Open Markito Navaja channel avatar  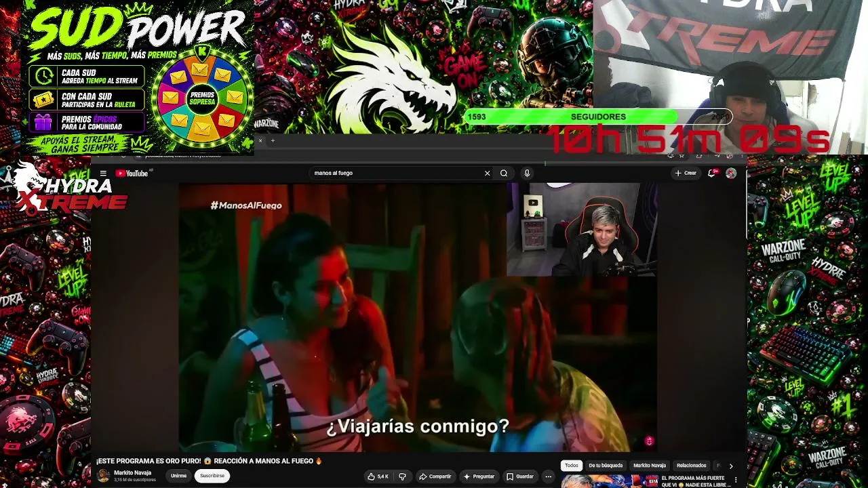pos(103,476)
